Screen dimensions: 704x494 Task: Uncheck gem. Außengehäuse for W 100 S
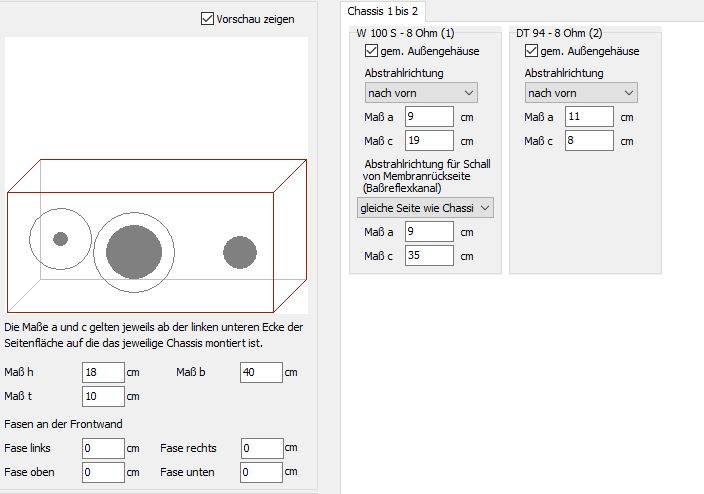tap(373, 51)
